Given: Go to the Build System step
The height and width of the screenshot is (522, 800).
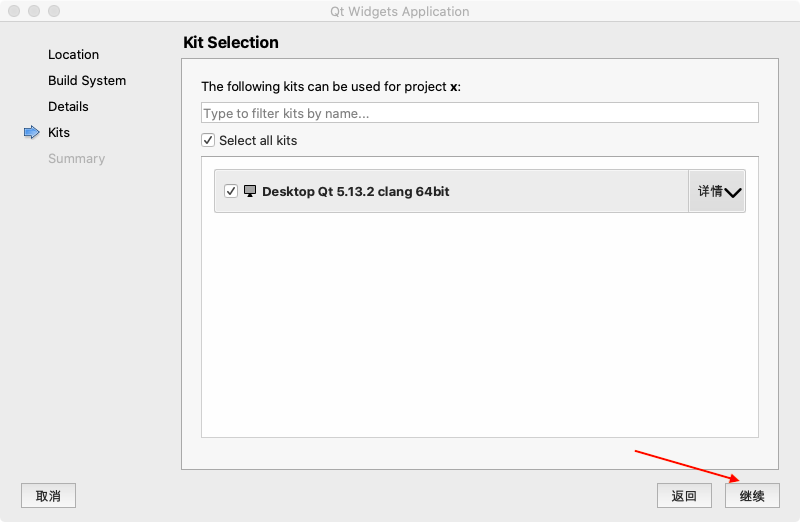Looking at the screenshot, I should pyautogui.click(x=87, y=80).
